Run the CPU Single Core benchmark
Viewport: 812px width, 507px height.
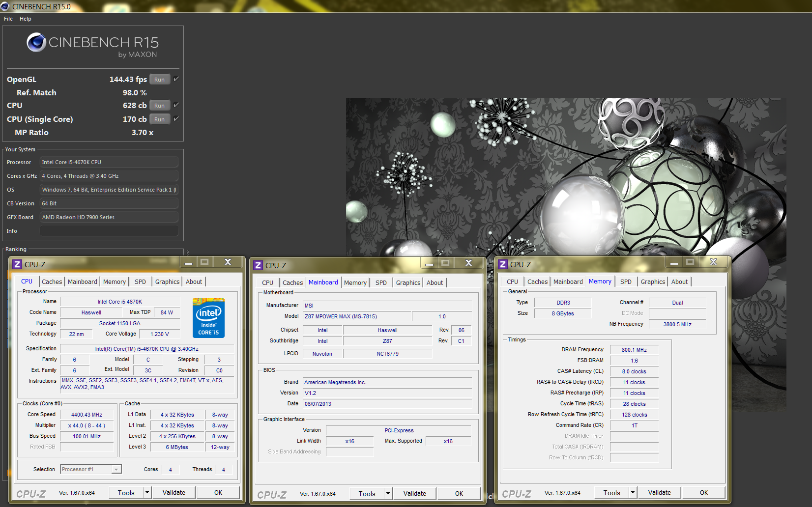160,119
